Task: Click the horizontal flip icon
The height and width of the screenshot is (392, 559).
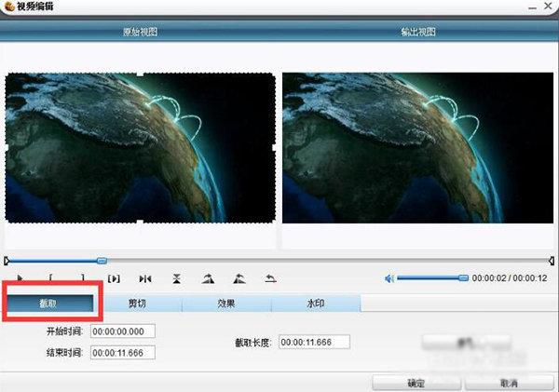Action: (145, 278)
